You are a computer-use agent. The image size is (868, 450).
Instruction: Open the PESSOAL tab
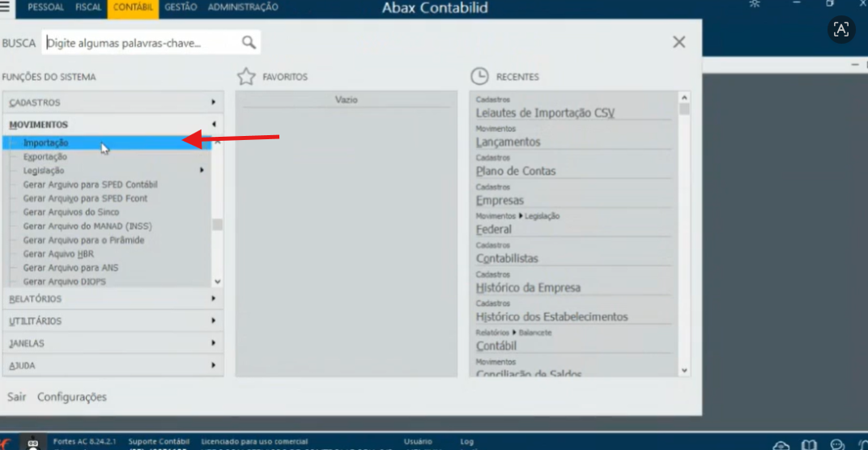point(45,7)
